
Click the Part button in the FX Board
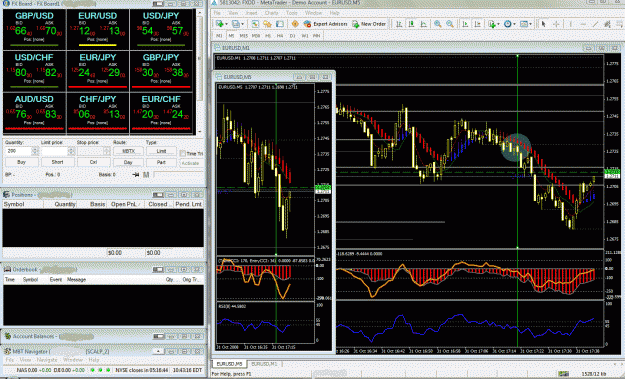point(161,162)
